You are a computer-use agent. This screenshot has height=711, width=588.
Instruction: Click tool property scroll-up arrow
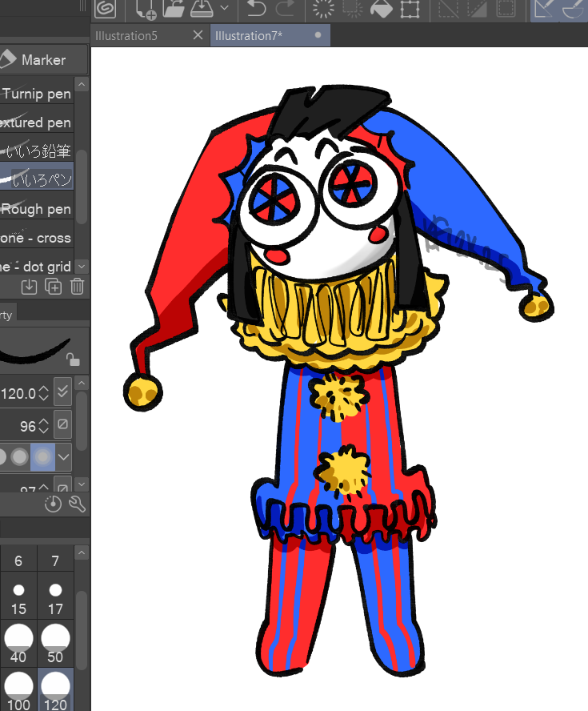click(82, 384)
